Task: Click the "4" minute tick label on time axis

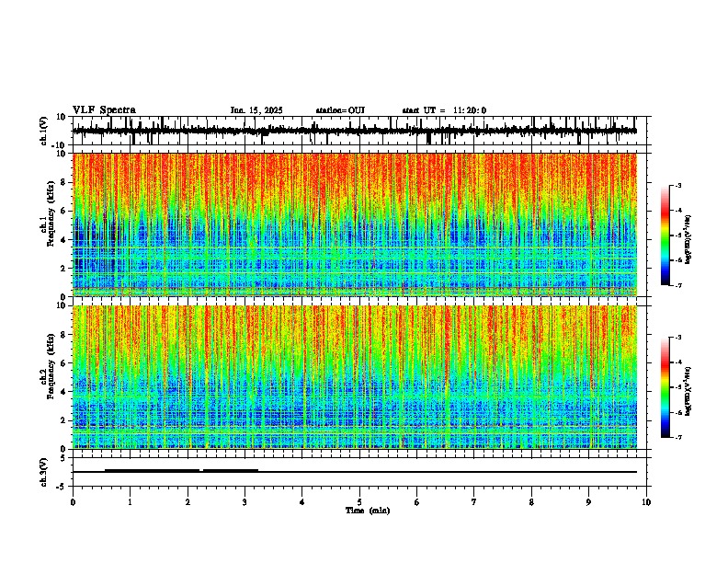Action: [x=302, y=502]
